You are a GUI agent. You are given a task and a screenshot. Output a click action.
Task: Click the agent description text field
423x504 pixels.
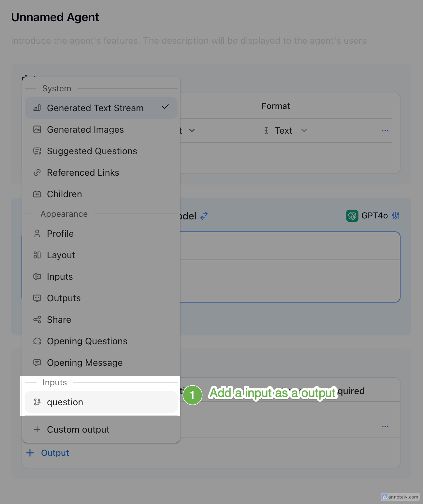[x=189, y=41]
